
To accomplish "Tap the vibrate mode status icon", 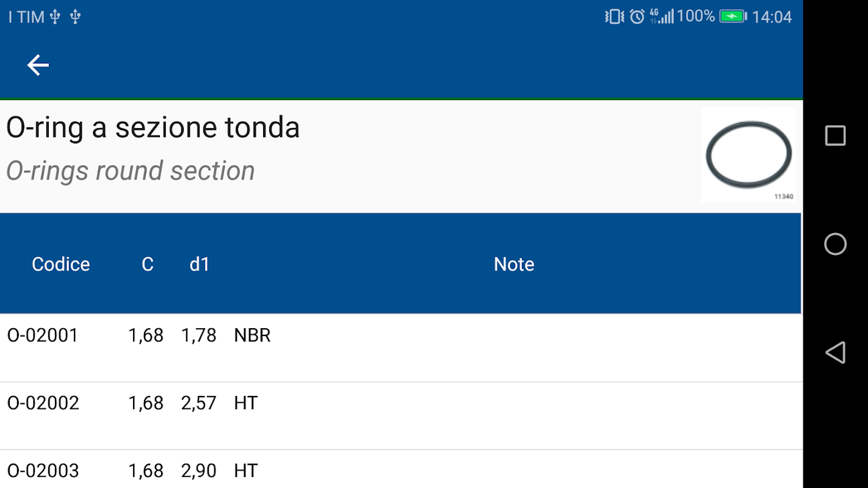I will pos(614,16).
